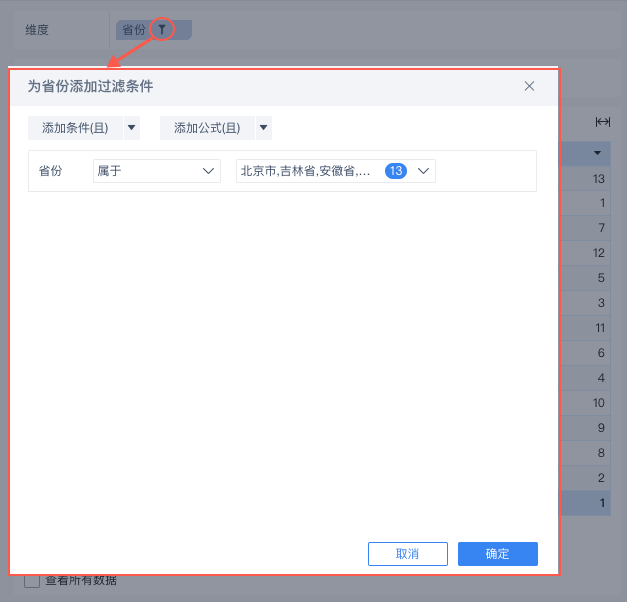
Task: Click table cell with value 4
Action: tap(585, 378)
